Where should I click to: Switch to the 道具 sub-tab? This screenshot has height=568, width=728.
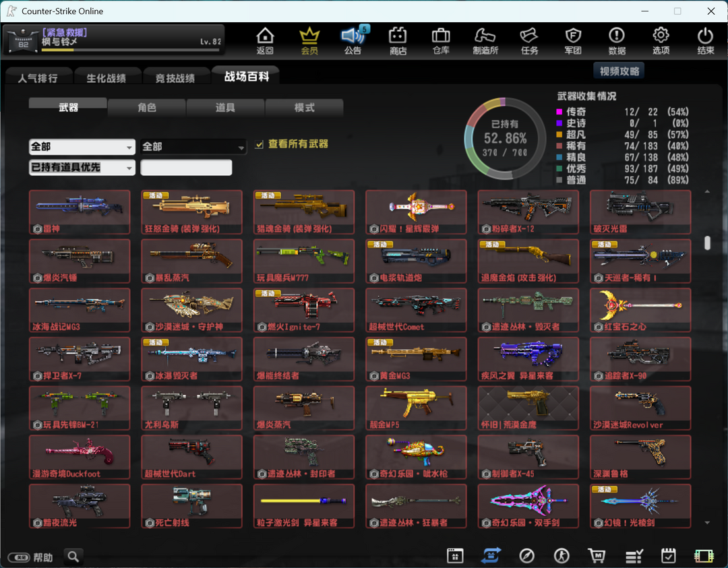(x=225, y=108)
